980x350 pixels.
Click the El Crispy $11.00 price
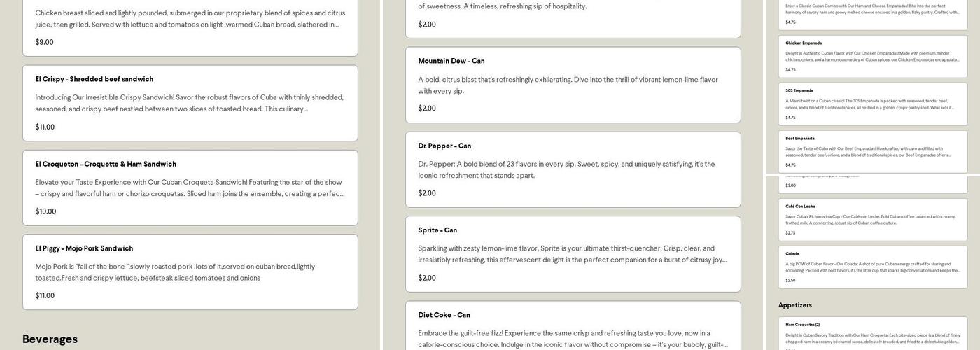45,127
